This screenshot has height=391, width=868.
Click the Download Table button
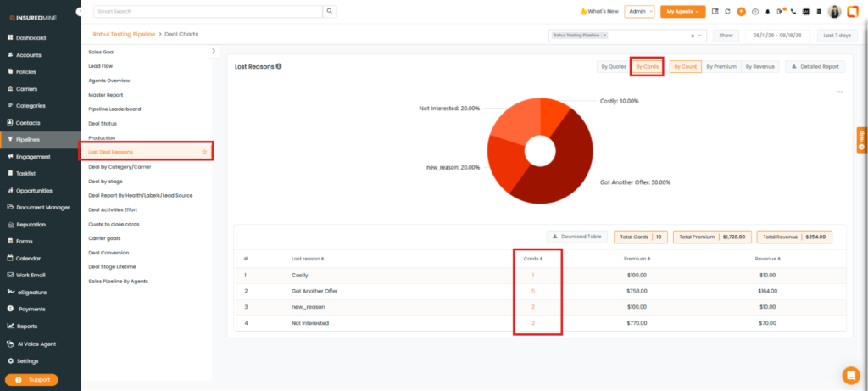[x=576, y=237]
